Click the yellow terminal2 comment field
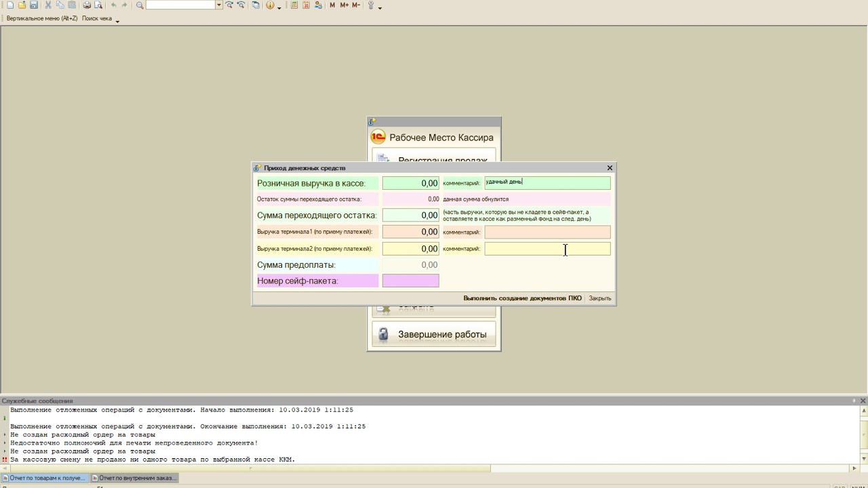 pyautogui.click(x=547, y=249)
